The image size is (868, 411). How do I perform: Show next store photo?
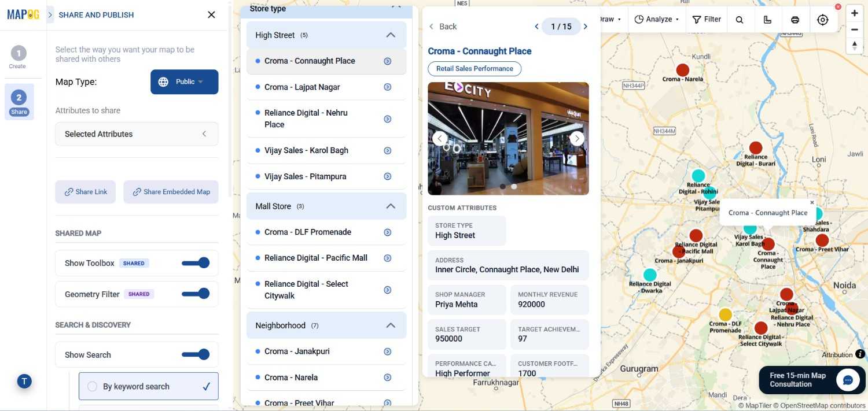coord(576,138)
